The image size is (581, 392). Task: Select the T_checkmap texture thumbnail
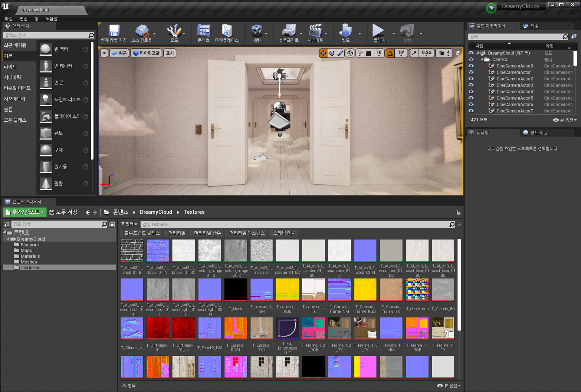[417, 290]
